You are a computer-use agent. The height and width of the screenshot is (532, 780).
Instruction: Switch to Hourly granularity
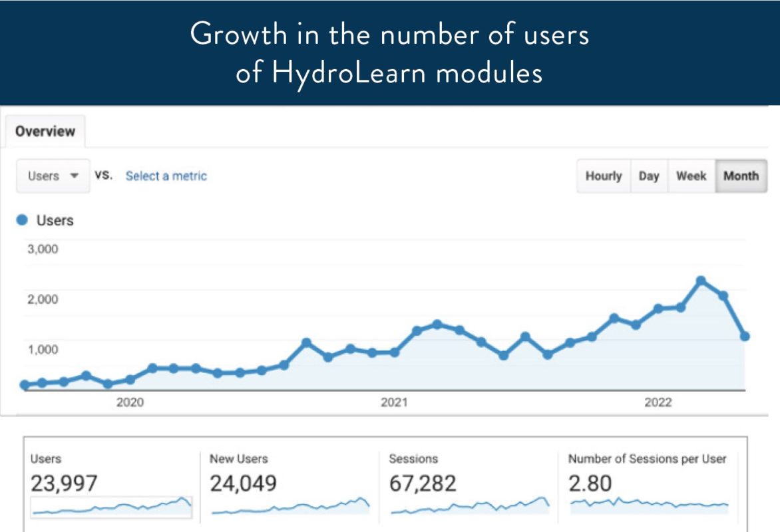point(603,176)
